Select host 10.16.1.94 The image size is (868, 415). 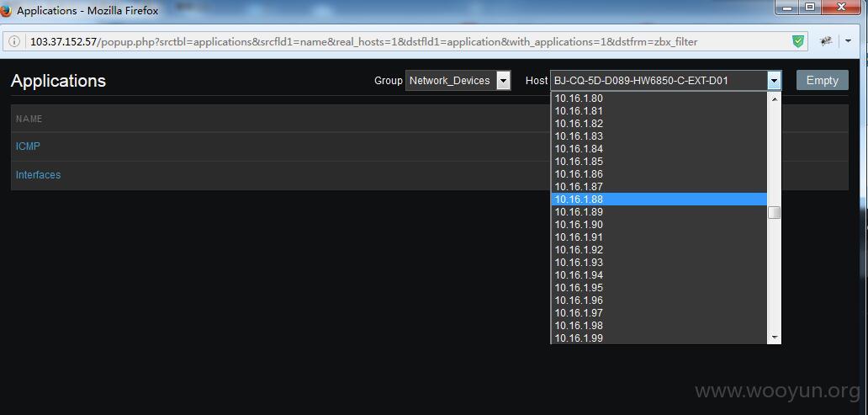(659, 274)
